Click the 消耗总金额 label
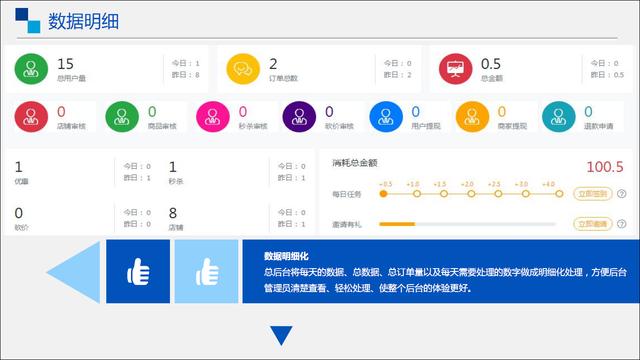The image size is (640, 360). pos(355,163)
